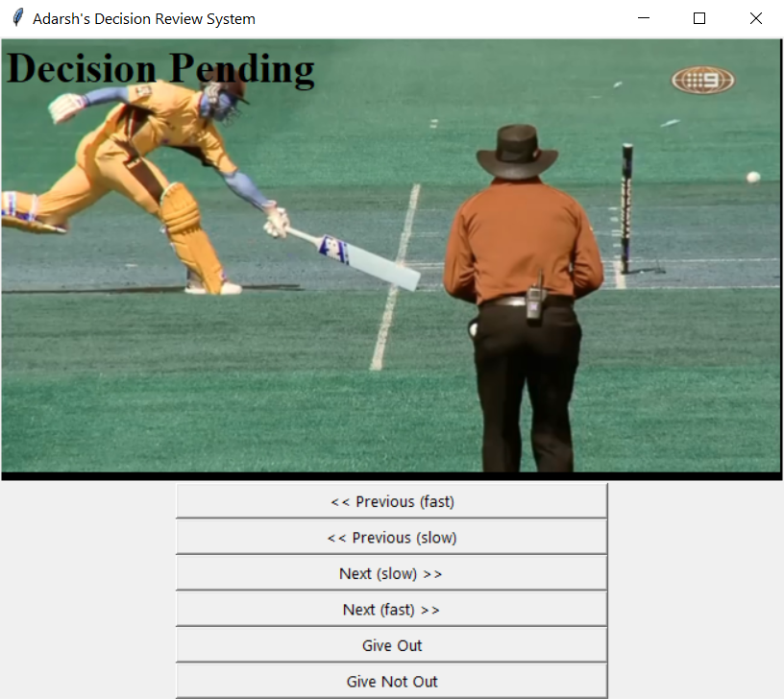The height and width of the screenshot is (699, 784).
Task: Advance slowly with Next (slow)
Action: coord(391,573)
